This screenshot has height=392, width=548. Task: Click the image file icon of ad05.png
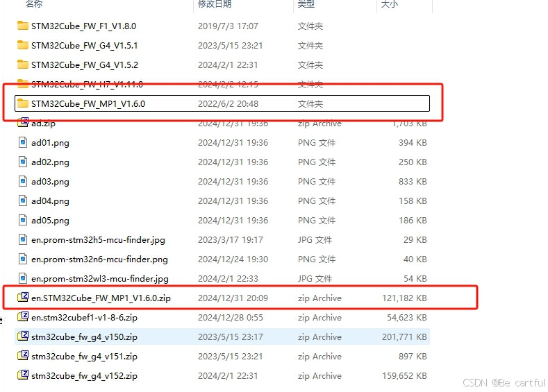pyautogui.click(x=23, y=220)
